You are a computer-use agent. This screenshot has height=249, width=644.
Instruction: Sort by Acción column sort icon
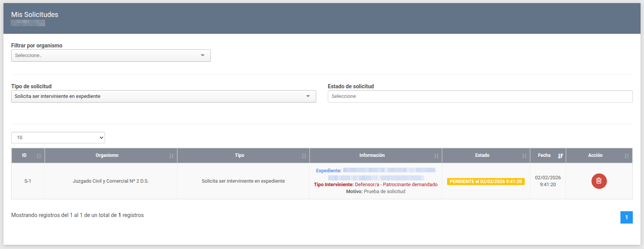coord(626,156)
